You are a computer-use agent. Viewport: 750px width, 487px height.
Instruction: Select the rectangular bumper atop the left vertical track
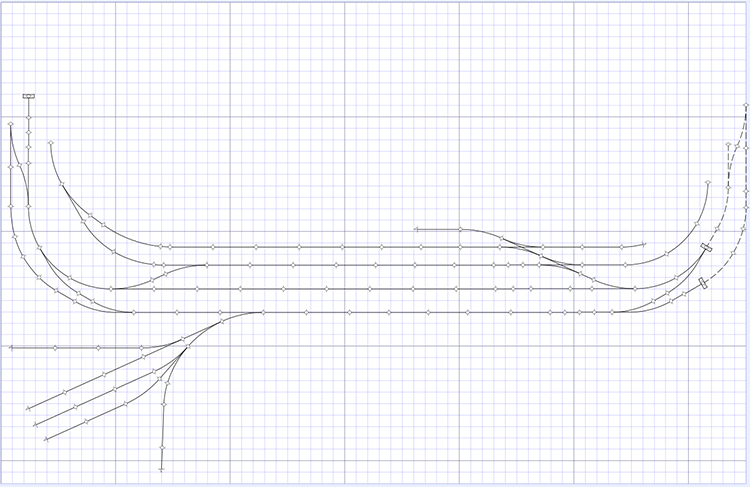29,96
